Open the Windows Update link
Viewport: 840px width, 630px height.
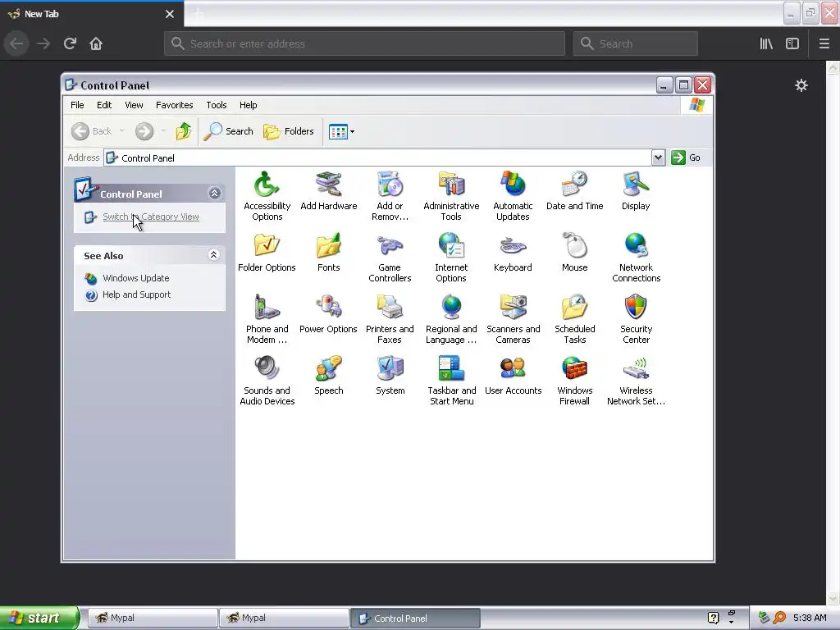click(x=135, y=278)
